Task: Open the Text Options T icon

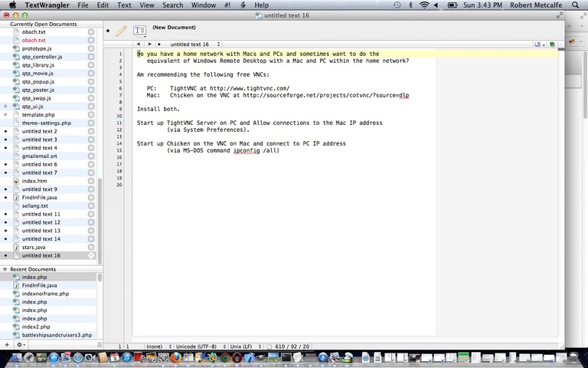Action: pyautogui.click(x=139, y=31)
